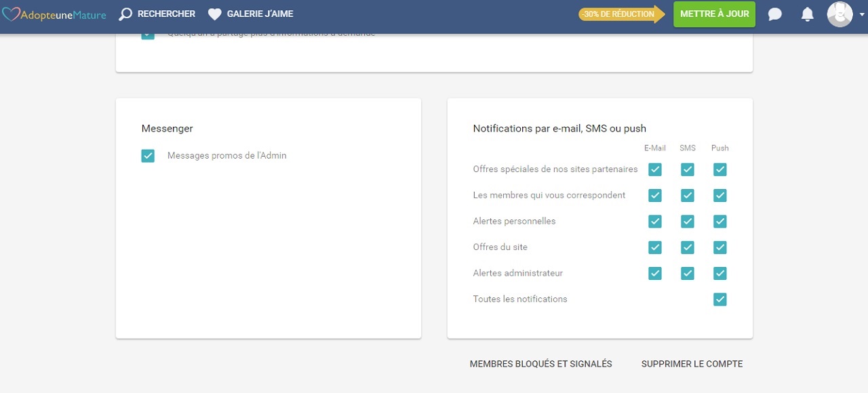This screenshot has height=393, width=868.
Task: Click the METTRE À JOUR button
Action: pyautogui.click(x=713, y=14)
